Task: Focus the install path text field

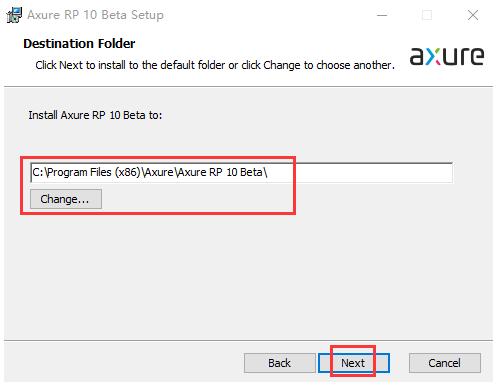Action: (x=241, y=172)
